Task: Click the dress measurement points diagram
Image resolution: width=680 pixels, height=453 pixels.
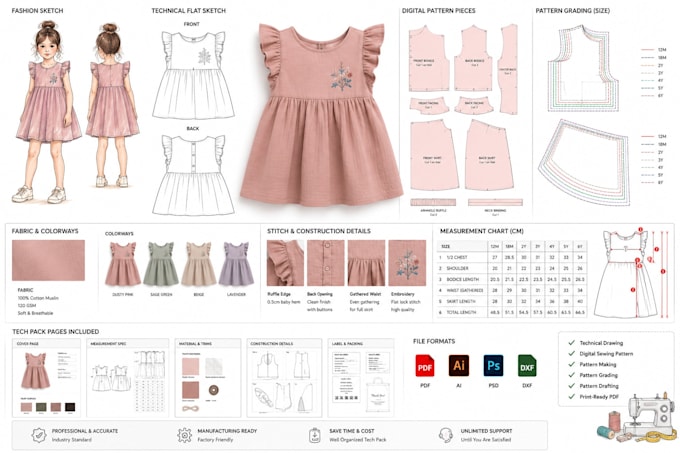Action: (630, 274)
